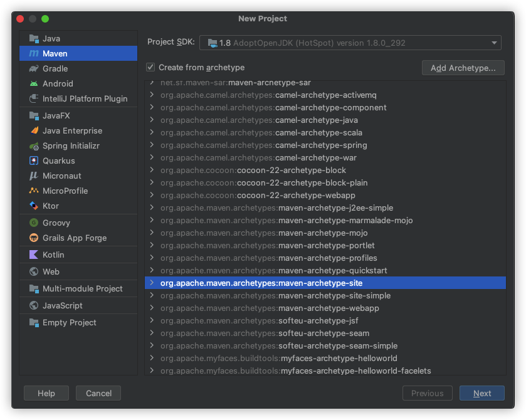Click the Quarkus icon

(34, 160)
